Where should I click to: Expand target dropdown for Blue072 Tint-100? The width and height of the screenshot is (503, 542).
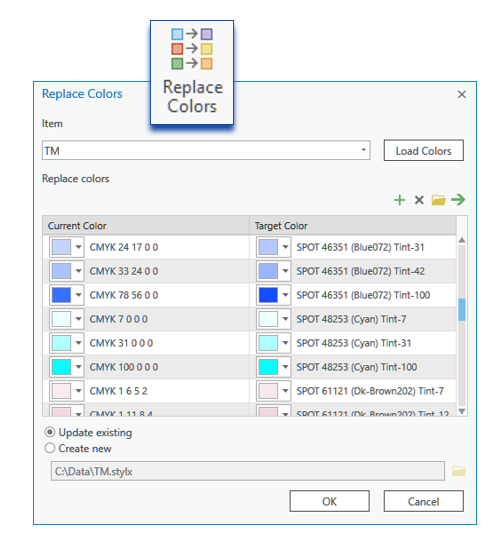[x=285, y=295]
